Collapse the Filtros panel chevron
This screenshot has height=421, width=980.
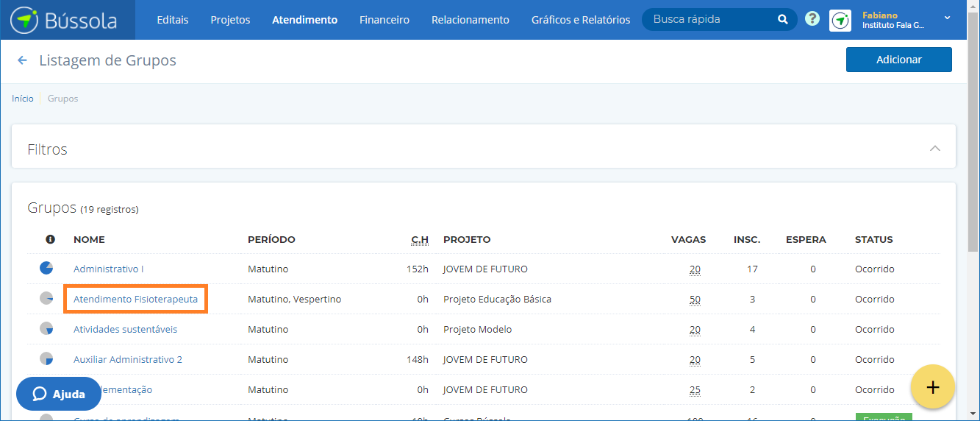coord(934,149)
